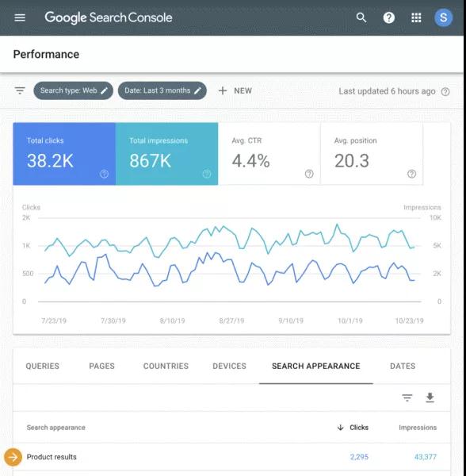Click the 2,295 clicks value
466x476 pixels.
click(359, 457)
